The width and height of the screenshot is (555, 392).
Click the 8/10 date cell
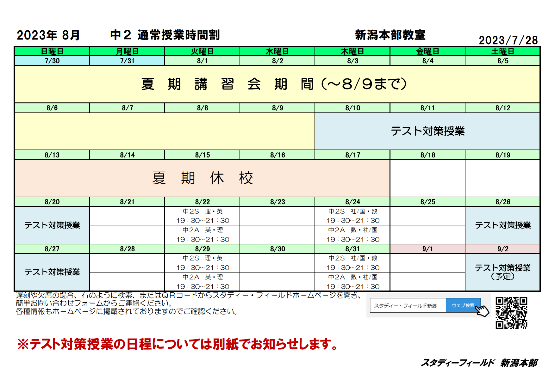(x=352, y=108)
